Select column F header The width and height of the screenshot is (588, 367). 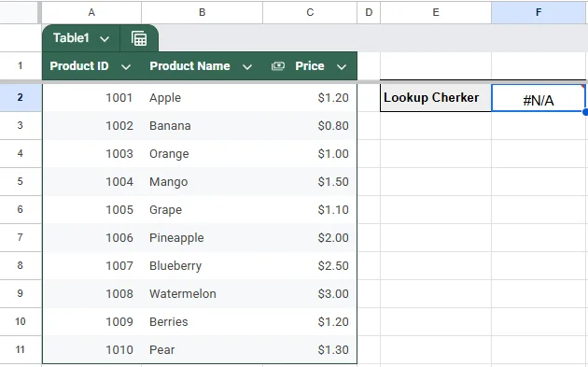coord(539,12)
